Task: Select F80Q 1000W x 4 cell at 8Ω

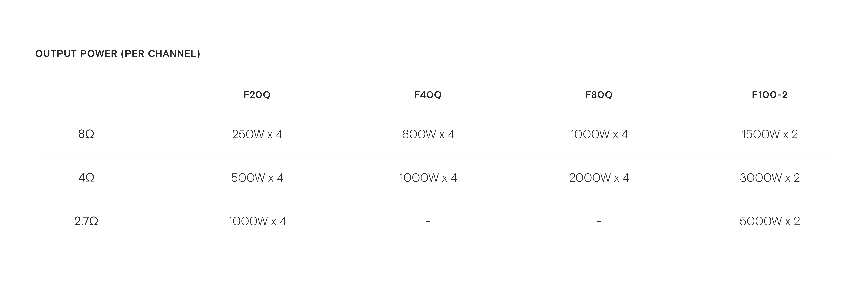Action: click(x=599, y=134)
